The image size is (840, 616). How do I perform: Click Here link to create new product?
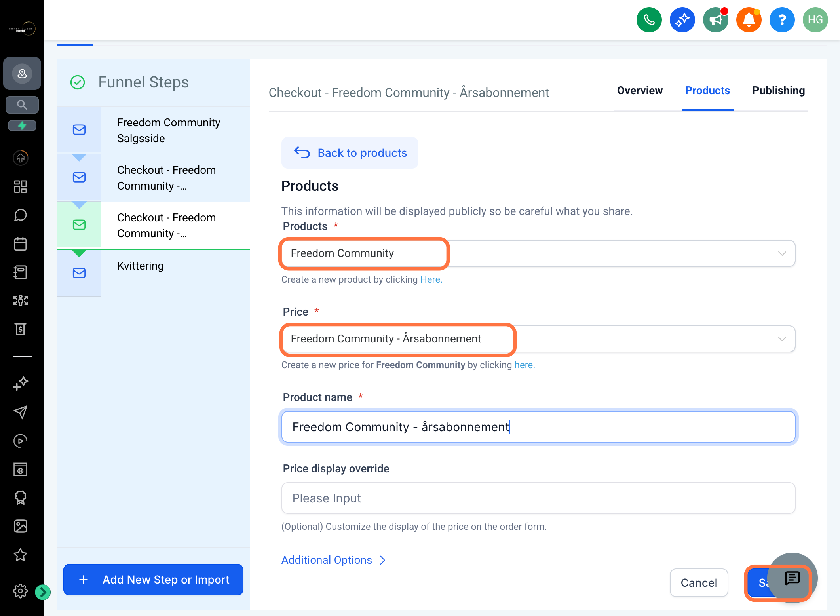point(430,279)
